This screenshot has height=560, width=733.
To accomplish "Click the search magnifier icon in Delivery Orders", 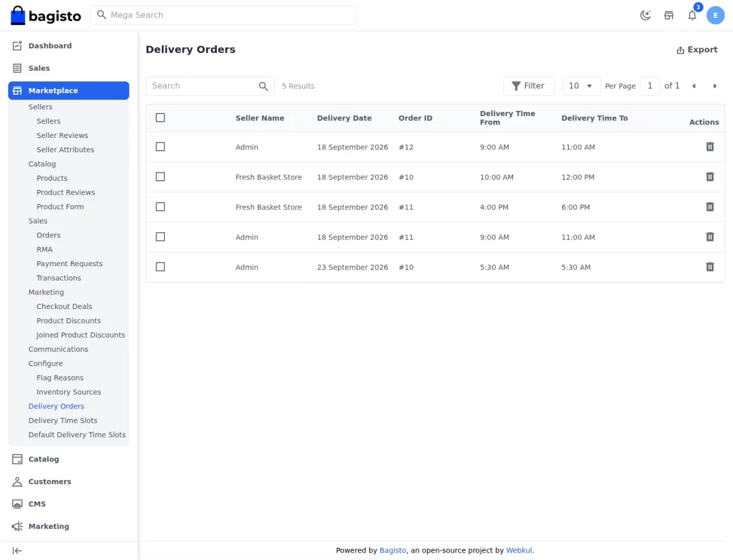I will pos(263,86).
